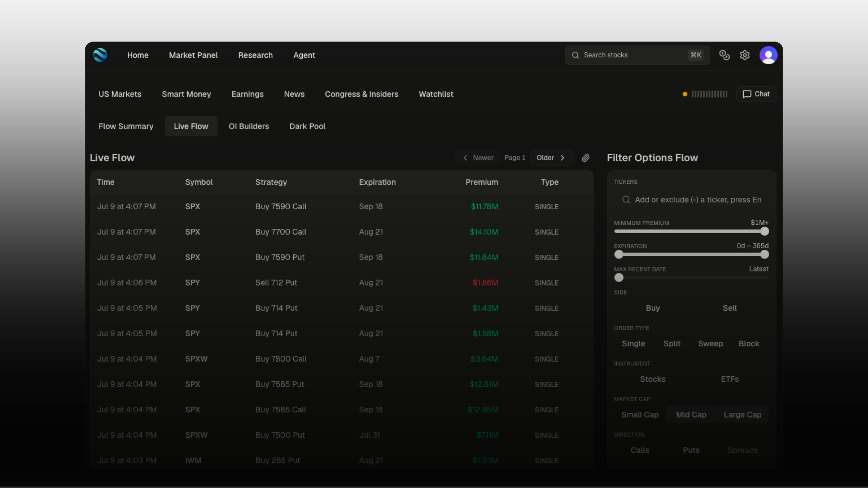Click the Buy 7585 Call row

pos(341,410)
